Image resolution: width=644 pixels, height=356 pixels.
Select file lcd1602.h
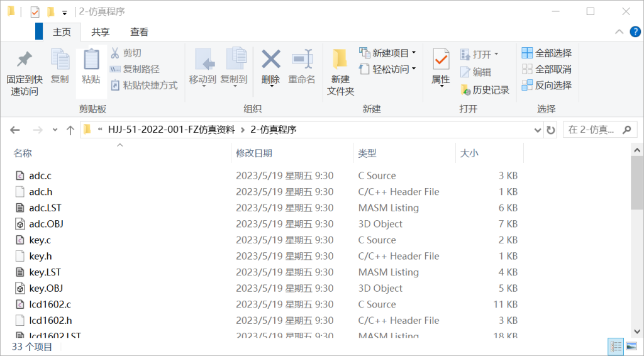point(50,320)
